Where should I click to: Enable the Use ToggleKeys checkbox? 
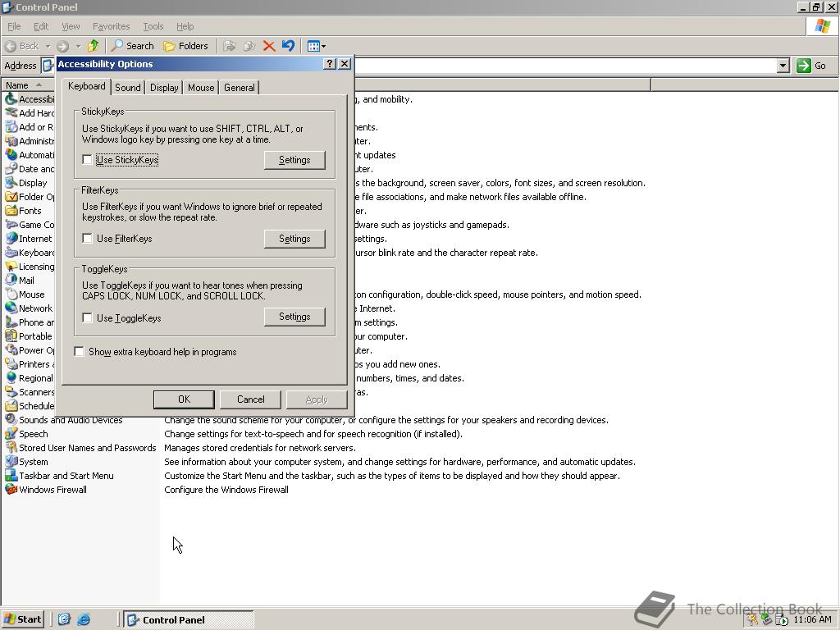[x=87, y=317]
